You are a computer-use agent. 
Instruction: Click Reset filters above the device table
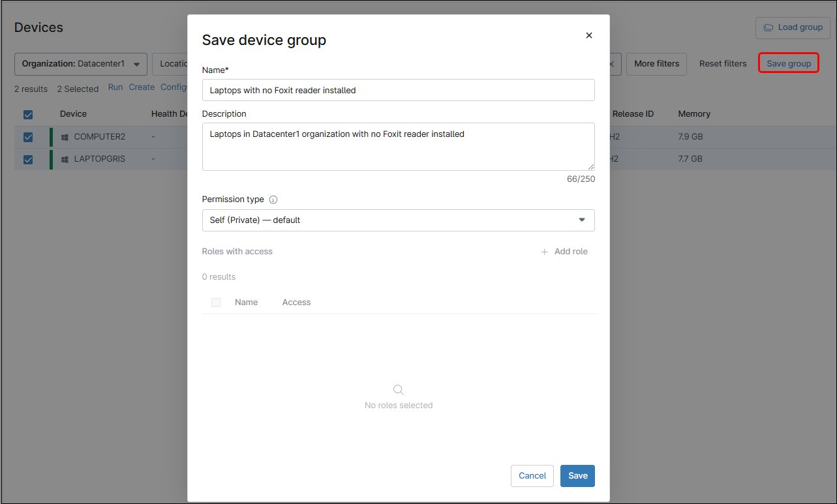tap(722, 64)
